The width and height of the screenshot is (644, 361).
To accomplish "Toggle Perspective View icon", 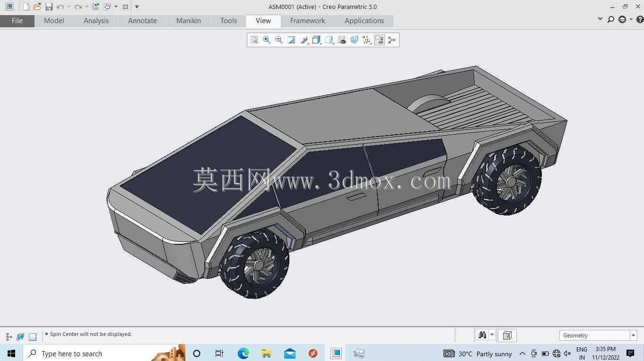I will coord(354,40).
